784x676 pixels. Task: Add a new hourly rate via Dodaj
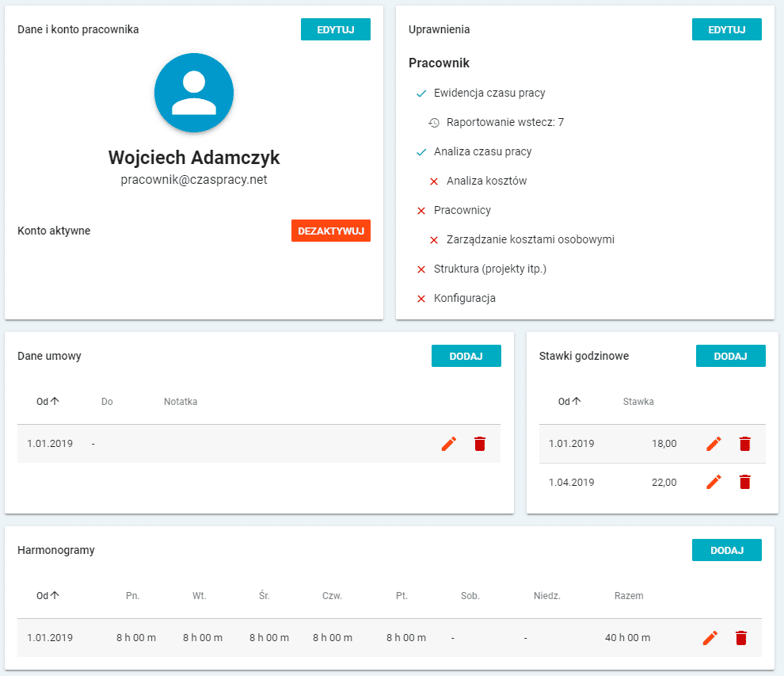pos(730,356)
